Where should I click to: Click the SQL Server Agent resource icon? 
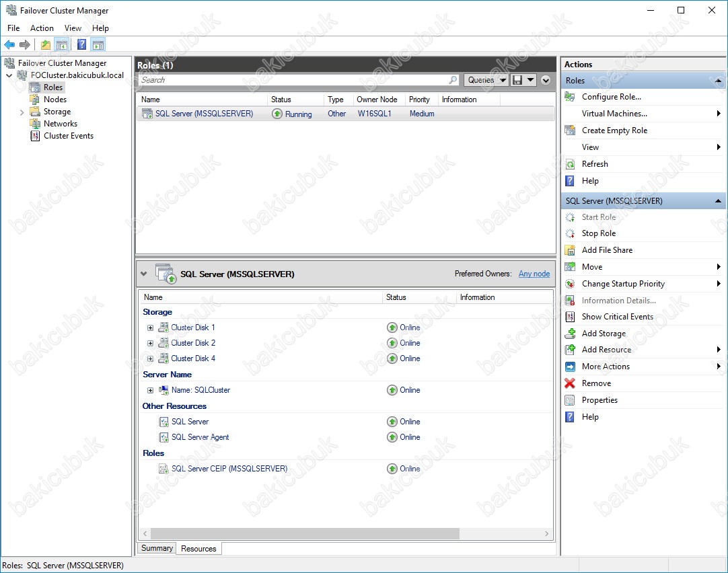point(163,437)
